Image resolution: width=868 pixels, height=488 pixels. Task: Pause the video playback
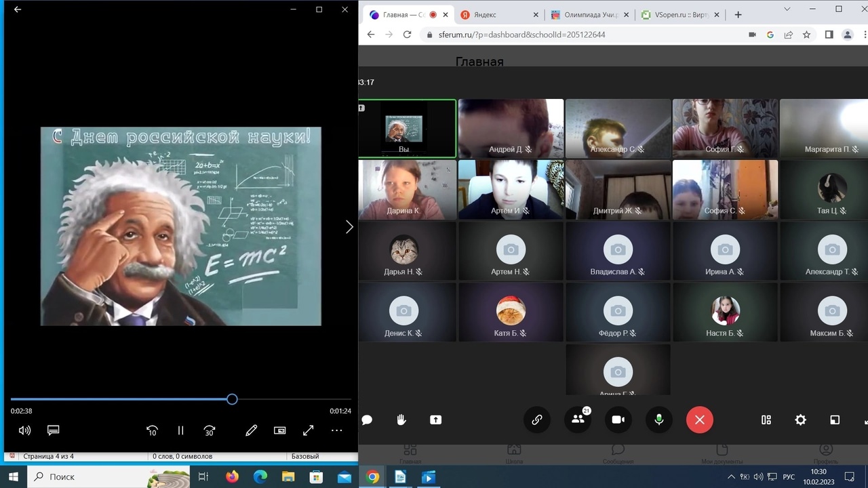(181, 430)
